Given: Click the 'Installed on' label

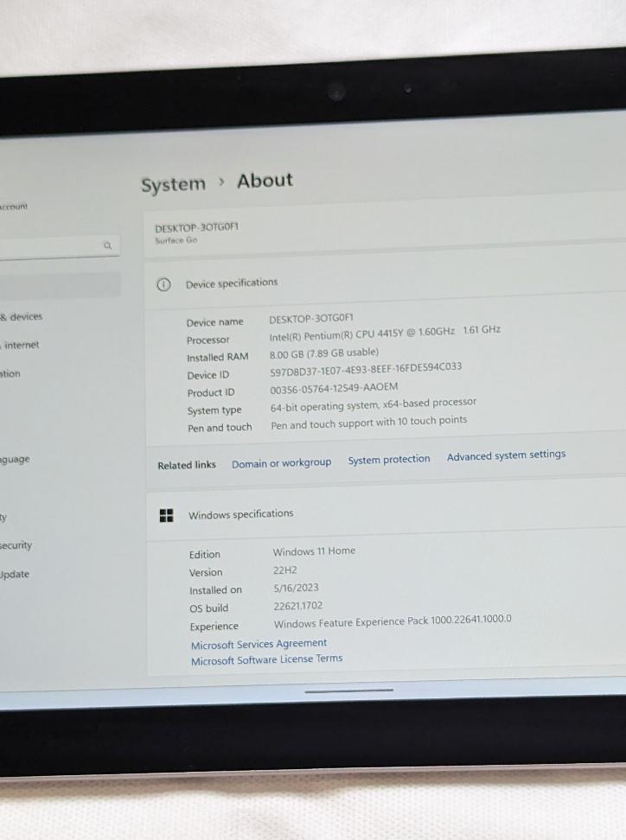Looking at the screenshot, I should [x=215, y=590].
